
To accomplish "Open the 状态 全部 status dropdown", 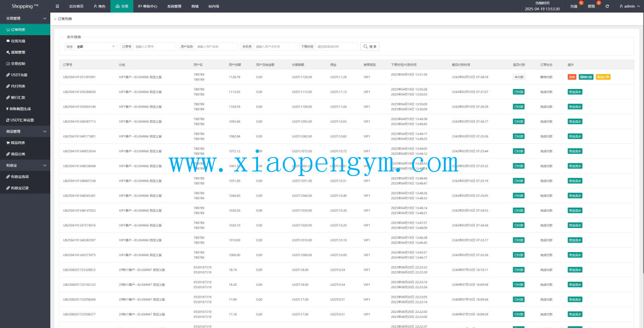I will pos(96,46).
